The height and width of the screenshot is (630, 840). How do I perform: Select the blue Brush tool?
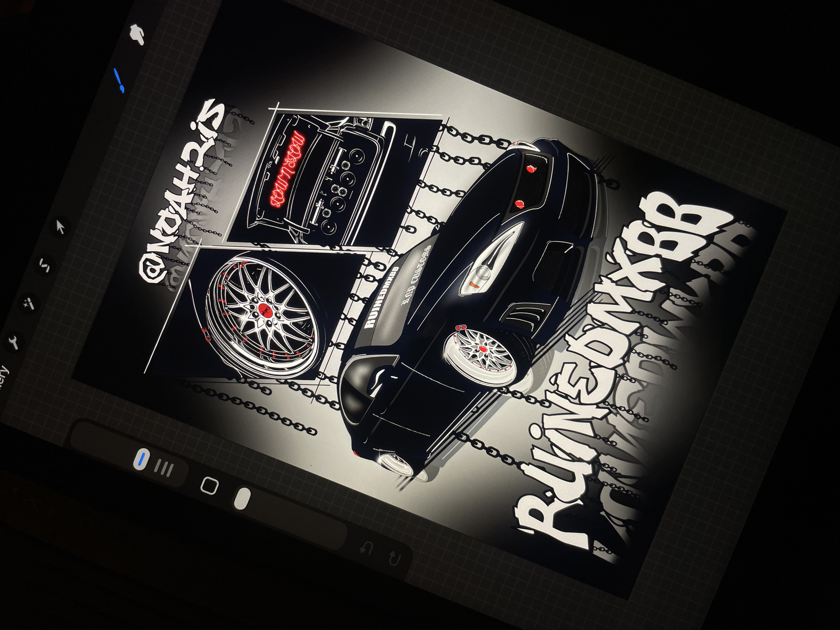tap(119, 81)
